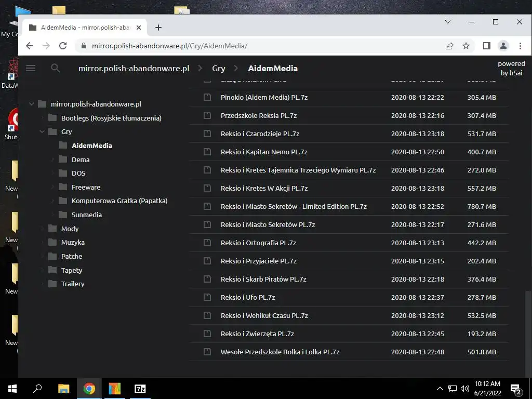
Task: Open the h5ai sidebar hamburger menu
Action: (31, 68)
